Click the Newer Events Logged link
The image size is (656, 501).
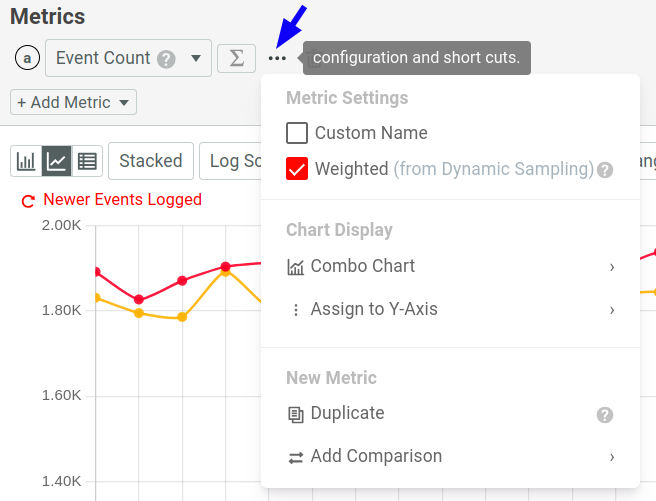(x=122, y=200)
